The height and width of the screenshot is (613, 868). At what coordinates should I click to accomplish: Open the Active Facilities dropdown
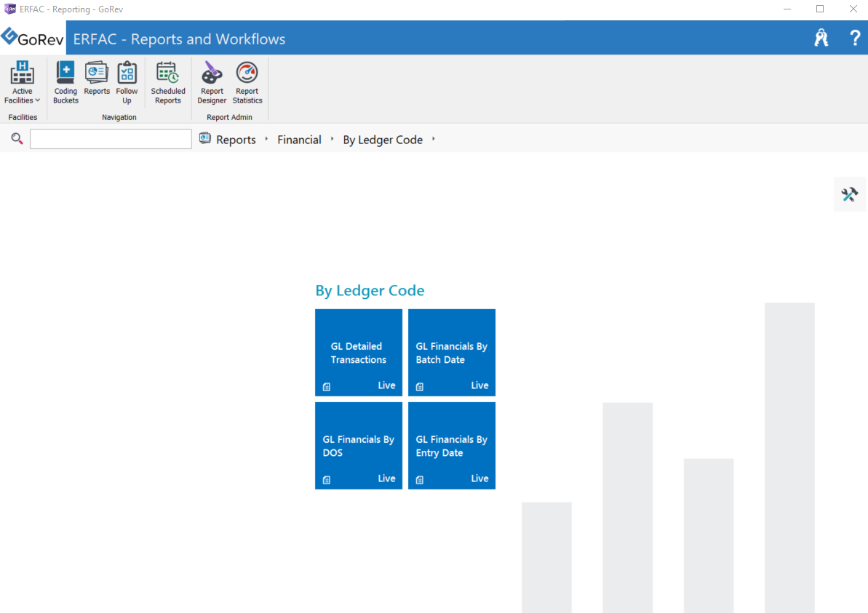click(22, 82)
